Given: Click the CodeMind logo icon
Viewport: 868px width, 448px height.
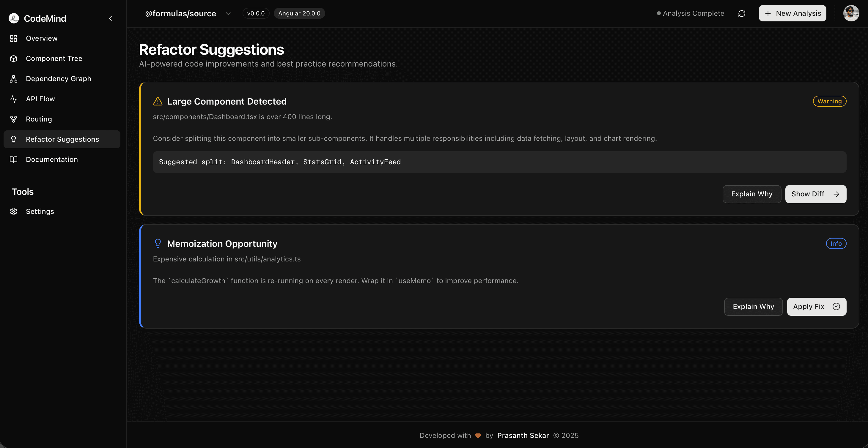Looking at the screenshot, I should coord(14,18).
